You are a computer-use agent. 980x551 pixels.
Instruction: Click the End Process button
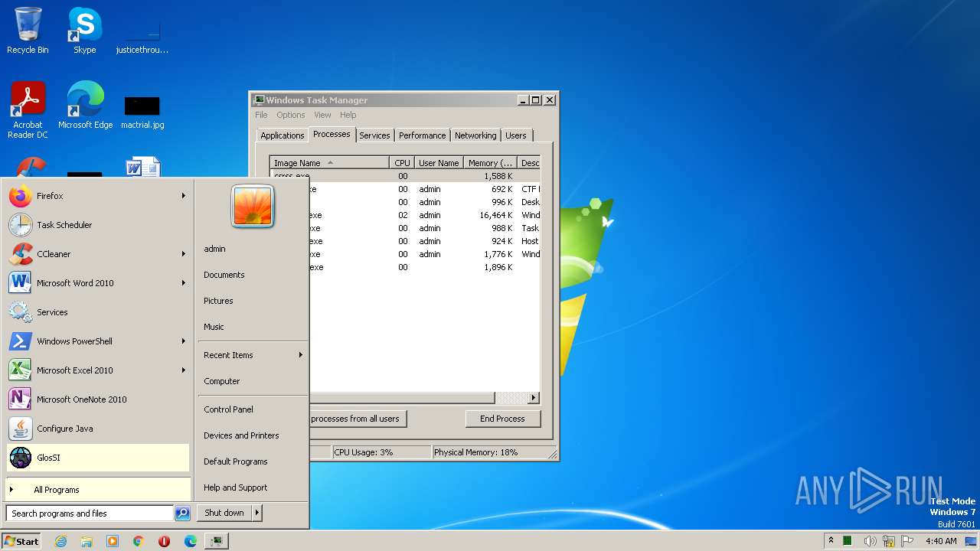pyautogui.click(x=502, y=419)
